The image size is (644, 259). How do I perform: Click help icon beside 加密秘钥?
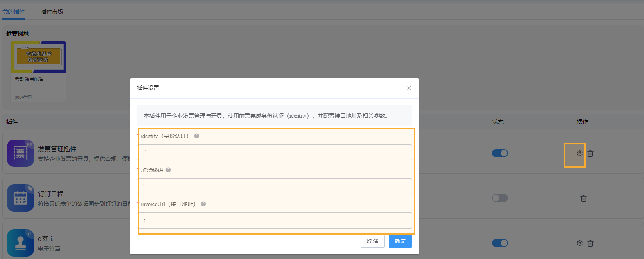(x=168, y=170)
